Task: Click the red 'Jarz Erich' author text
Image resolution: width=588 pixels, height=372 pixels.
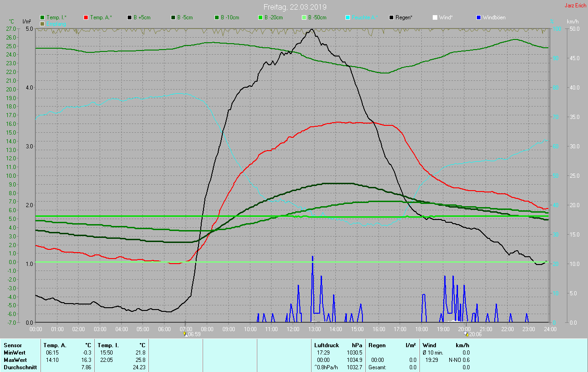Action: (575, 6)
